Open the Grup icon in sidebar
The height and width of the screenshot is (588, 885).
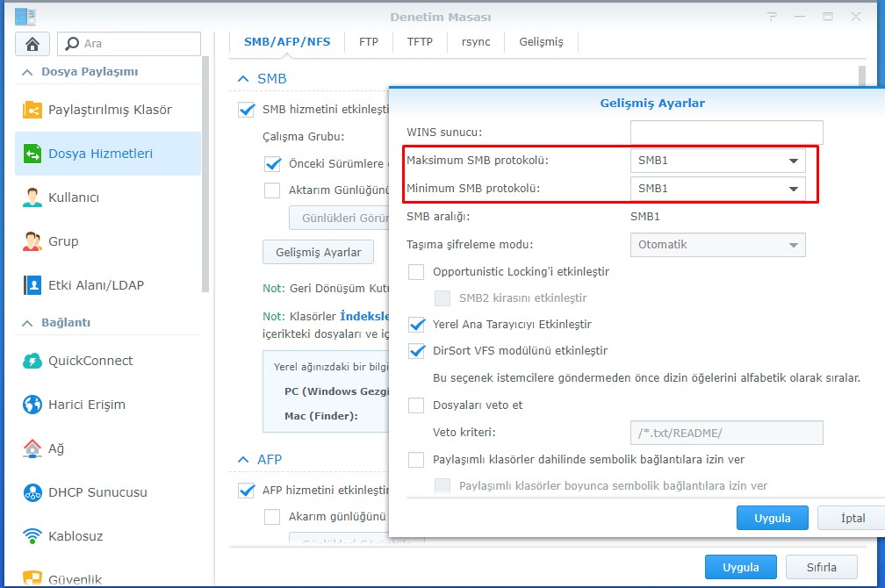coord(32,241)
